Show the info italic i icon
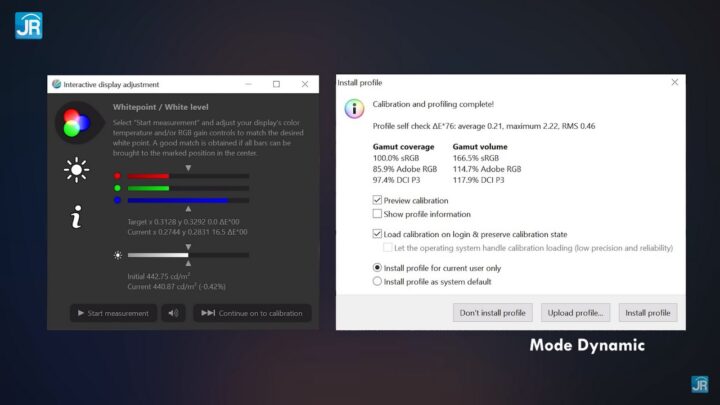 click(77, 216)
